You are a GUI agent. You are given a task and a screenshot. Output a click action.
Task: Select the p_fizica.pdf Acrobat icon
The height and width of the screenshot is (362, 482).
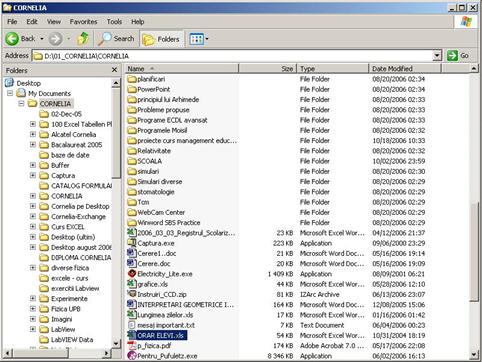pyautogui.click(x=132, y=346)
